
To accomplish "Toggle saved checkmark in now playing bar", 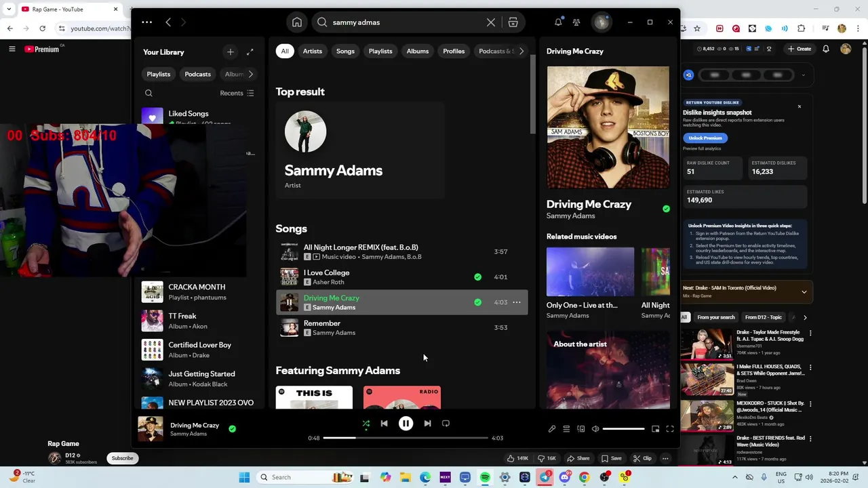I will point(233,429).
